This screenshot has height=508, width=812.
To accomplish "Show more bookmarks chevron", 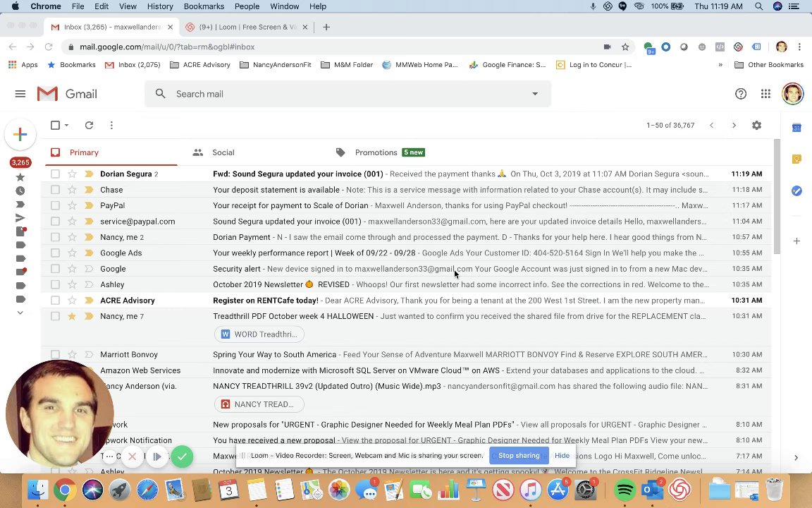I will coord(720,65).
